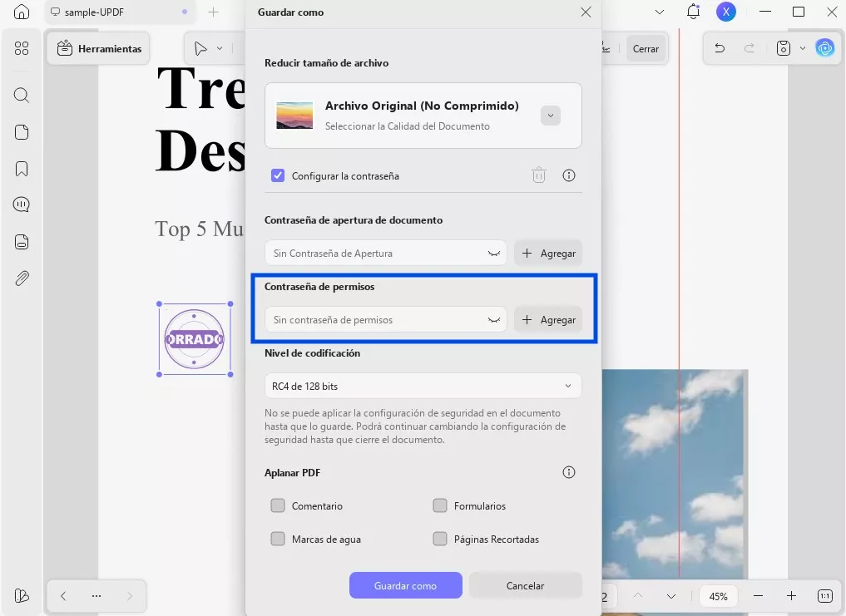Zoom out with minus button
Screen dimensions: 846x616
coord(758,595)
